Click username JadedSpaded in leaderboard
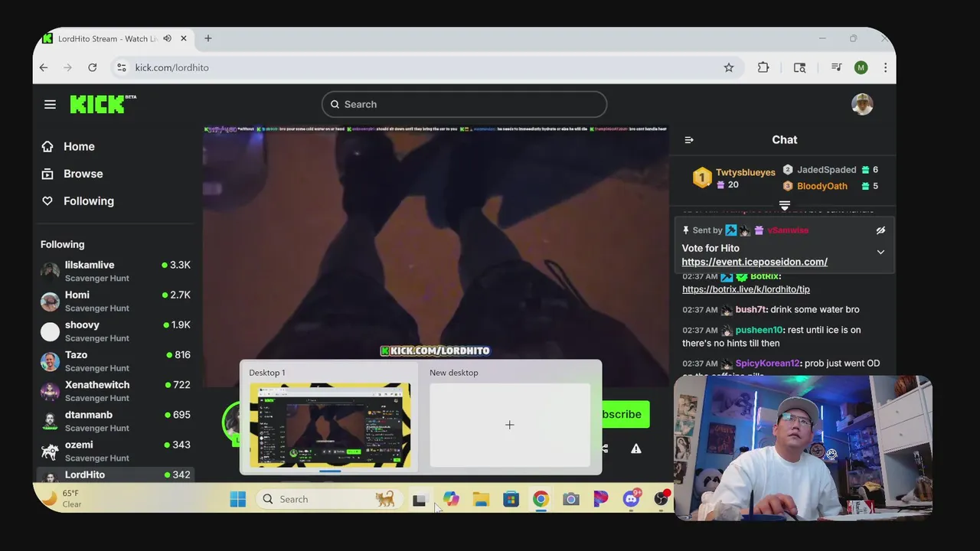This screenshot has height=551, width=980. [826, 170]
